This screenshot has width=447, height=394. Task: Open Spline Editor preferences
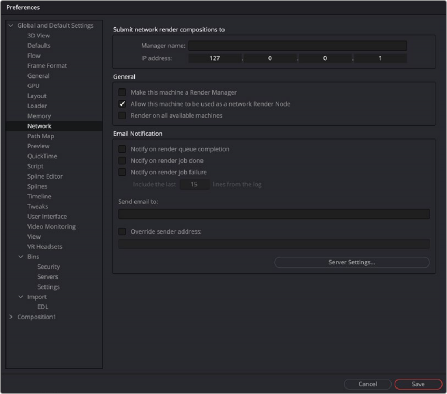[45, 176]
